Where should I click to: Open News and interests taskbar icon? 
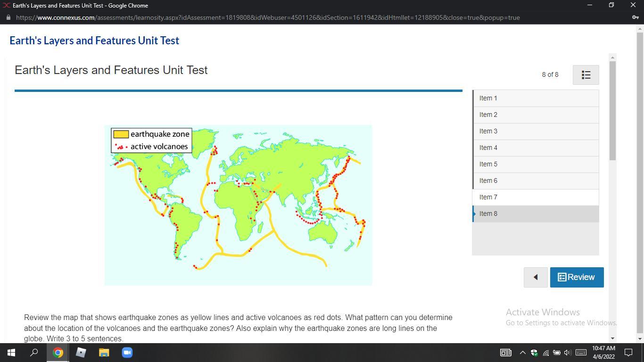click(505, 353)
